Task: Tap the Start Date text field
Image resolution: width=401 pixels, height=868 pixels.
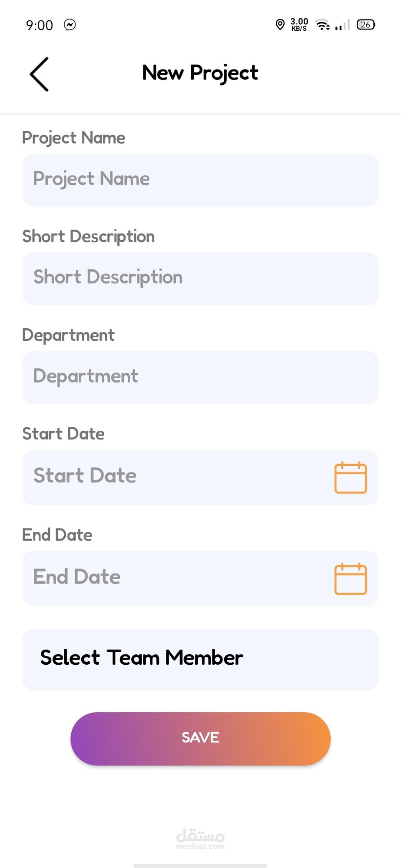Action: tap(174, 477)
